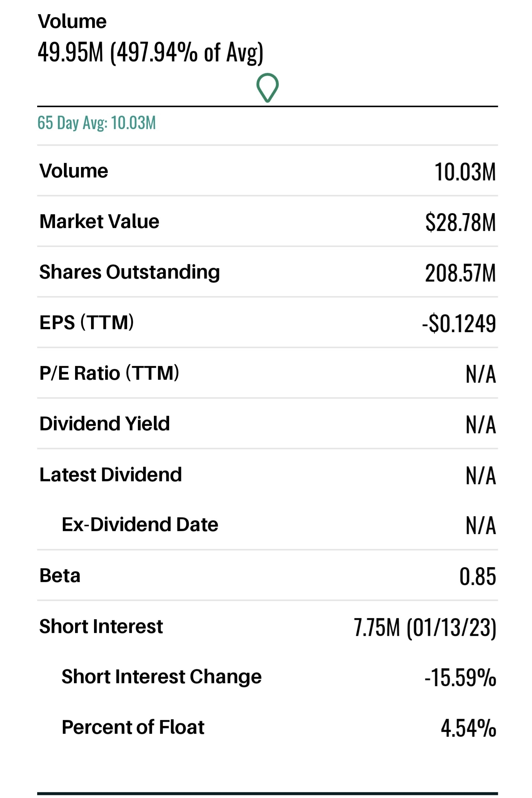Select the Ex-Dividend Date label
This screenshot has height=798, width=532.
140,525
